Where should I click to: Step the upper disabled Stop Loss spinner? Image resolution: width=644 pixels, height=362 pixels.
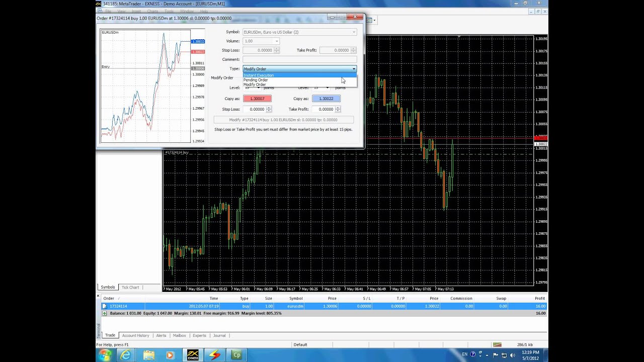(x=277, y=50)
